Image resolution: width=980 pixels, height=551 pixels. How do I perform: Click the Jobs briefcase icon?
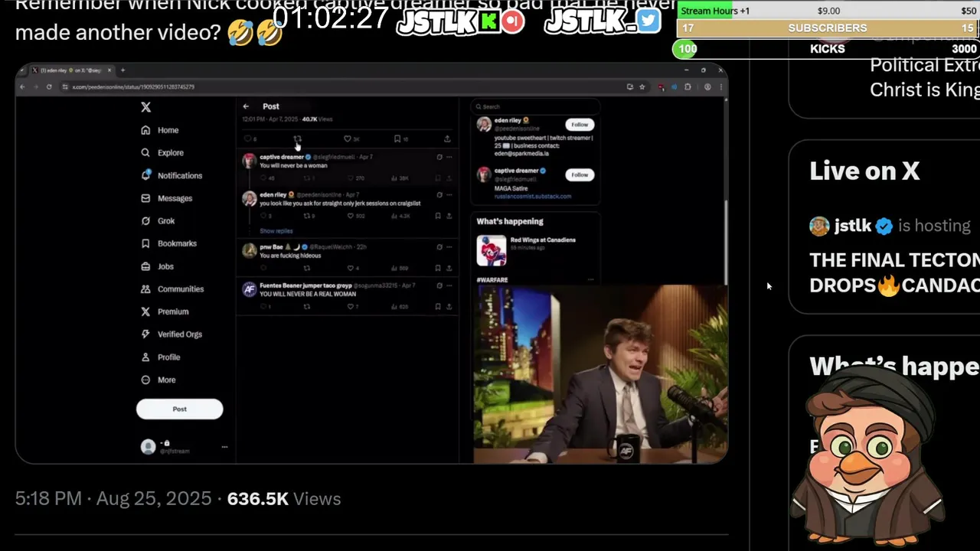point(145,266)
